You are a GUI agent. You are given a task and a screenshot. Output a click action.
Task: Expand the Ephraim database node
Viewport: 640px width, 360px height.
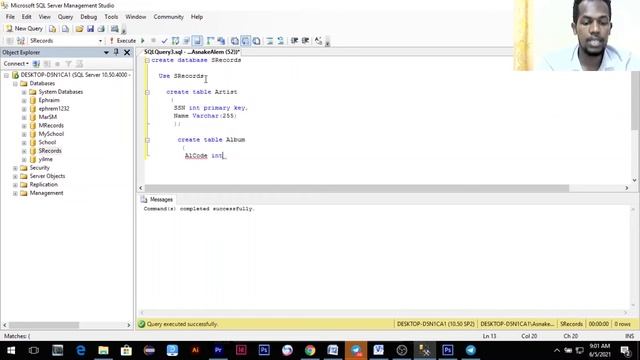[x=24, y=100]
